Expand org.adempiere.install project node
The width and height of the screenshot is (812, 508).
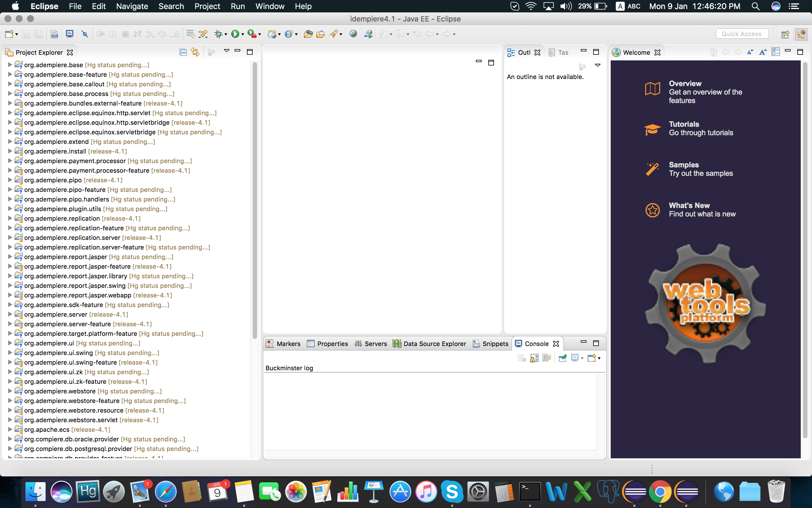10,151
